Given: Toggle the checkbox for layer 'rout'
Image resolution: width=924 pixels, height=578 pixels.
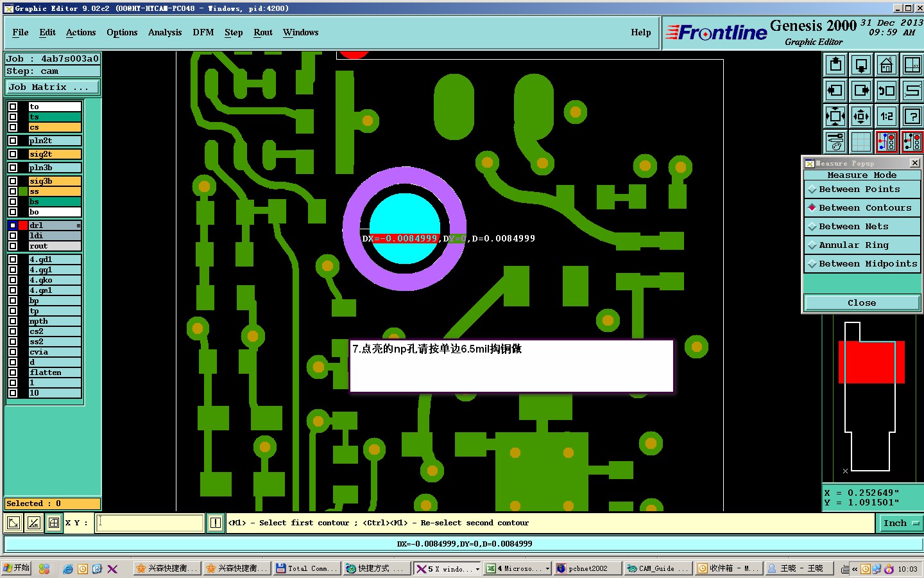Looking at the screenshot, I should (x=13, y=246).
